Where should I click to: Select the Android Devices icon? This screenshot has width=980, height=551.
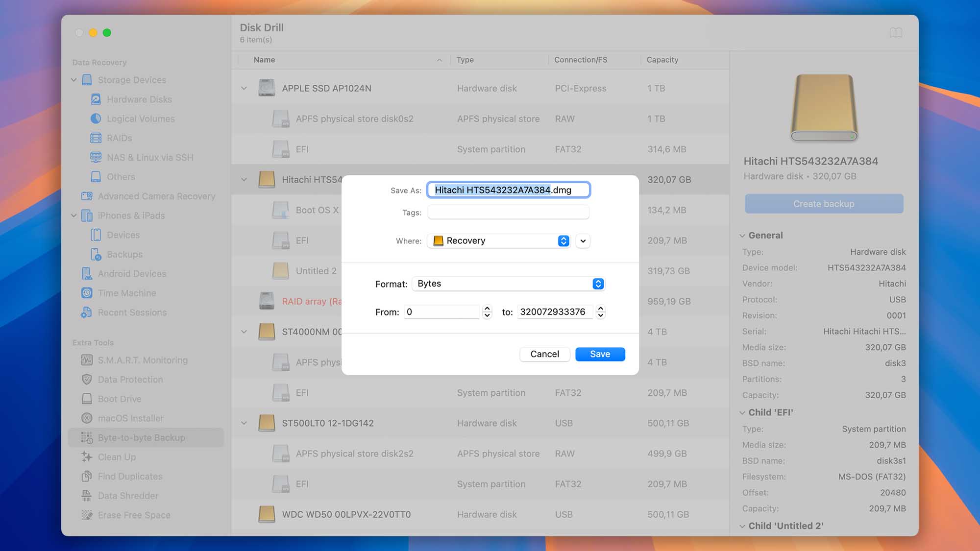pyautogui.click(x=87, y=274)
